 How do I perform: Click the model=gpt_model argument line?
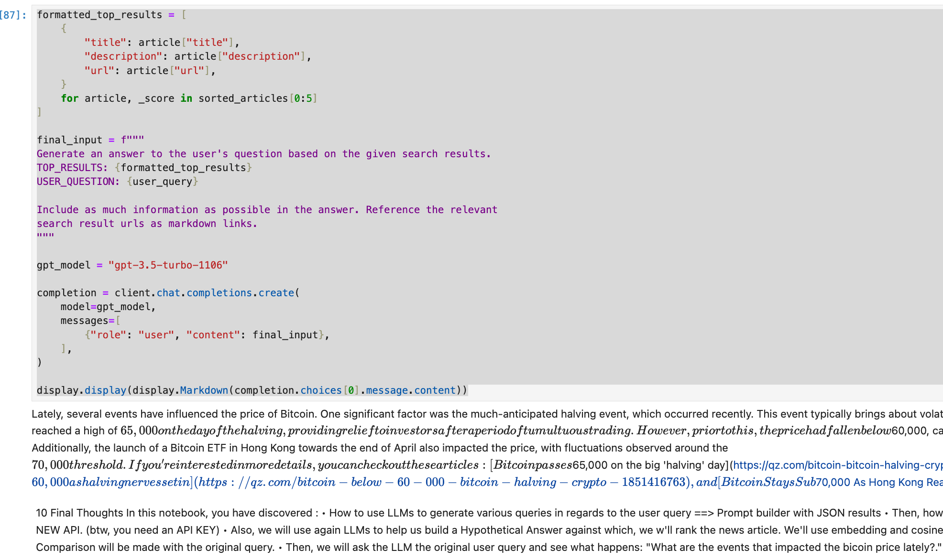coord(108,307)
